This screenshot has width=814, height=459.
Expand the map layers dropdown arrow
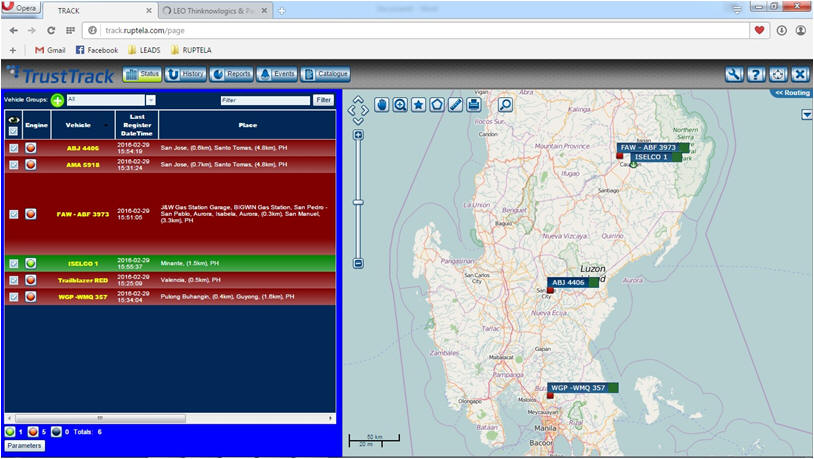click(807, 115)
